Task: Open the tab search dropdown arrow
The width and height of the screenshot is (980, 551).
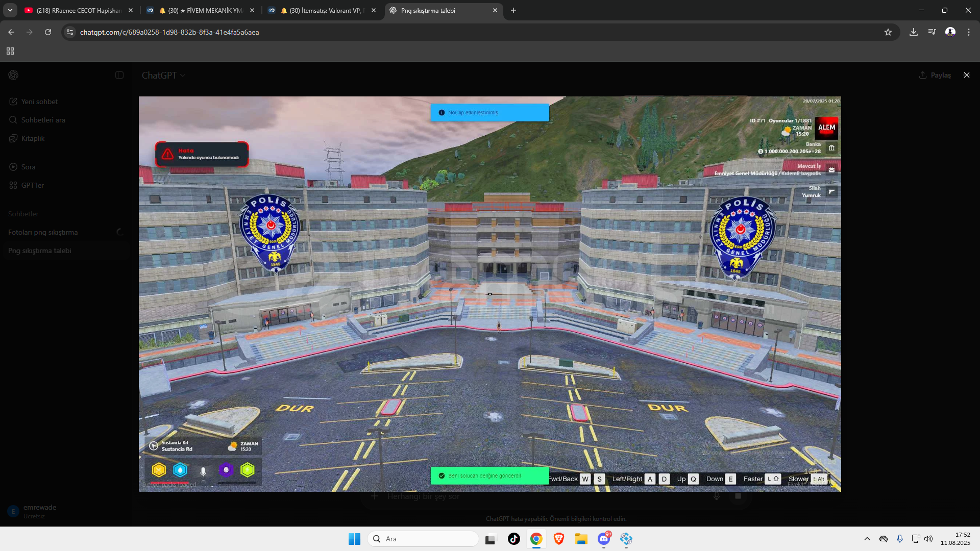Action: click(x=10, y=10)
